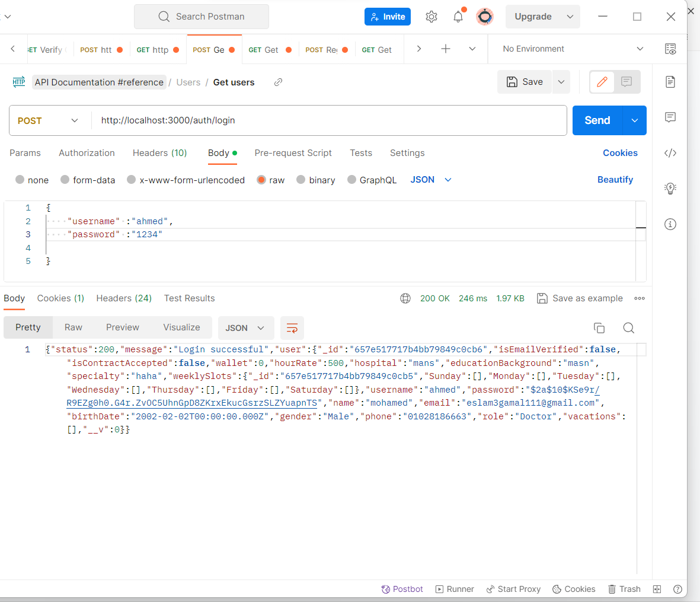Open the JSON body type dropdown

pyautogui.click(x=431, y=180)
